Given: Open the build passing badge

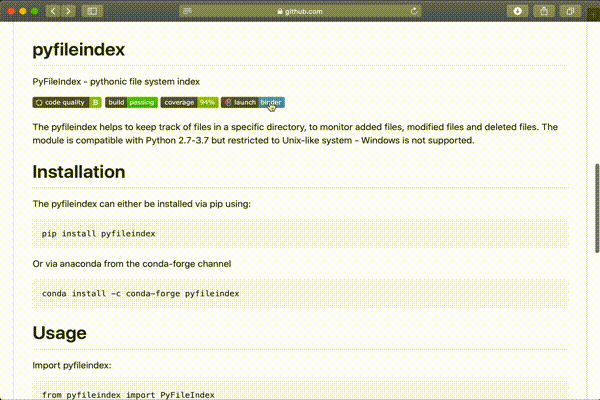Looking at the screenshot, I should (131, 103).
